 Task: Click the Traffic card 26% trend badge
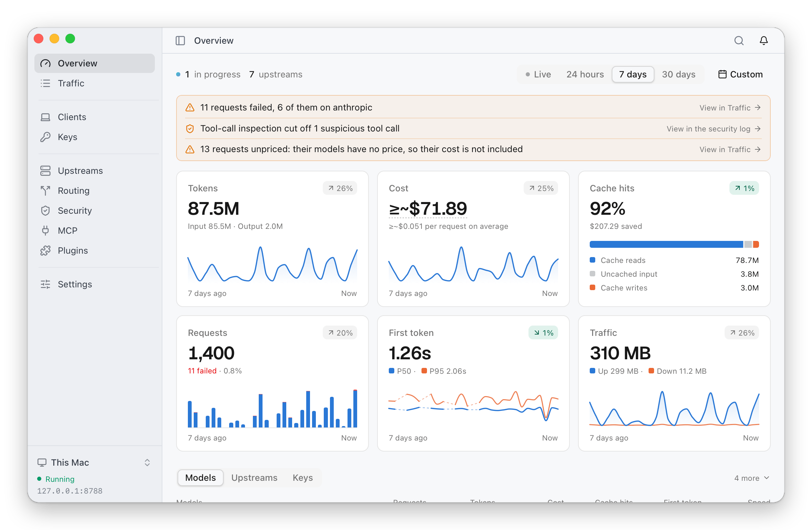tap(742, 333)
